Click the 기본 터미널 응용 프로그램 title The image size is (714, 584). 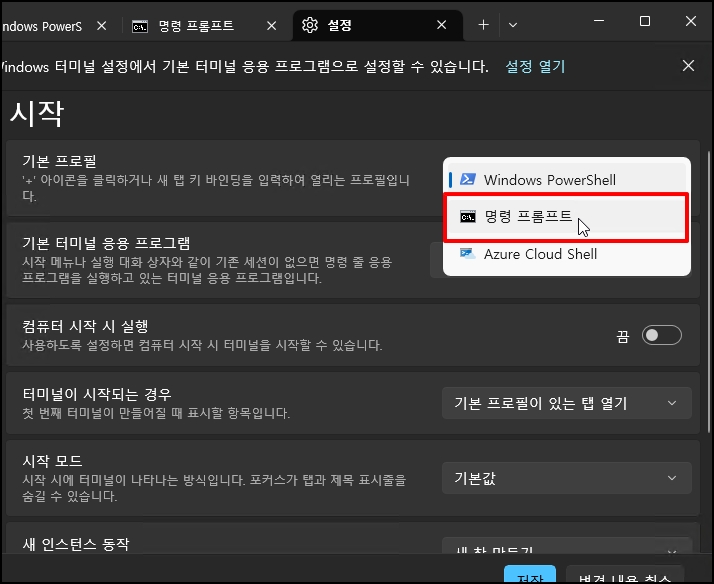point(106,243)
